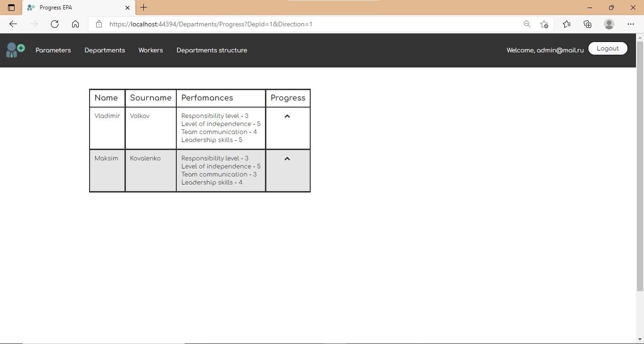Click Vladimir's Leadership skills - 5 line
The width and height of the screenshot is (644, 344).
coord(212,140)
